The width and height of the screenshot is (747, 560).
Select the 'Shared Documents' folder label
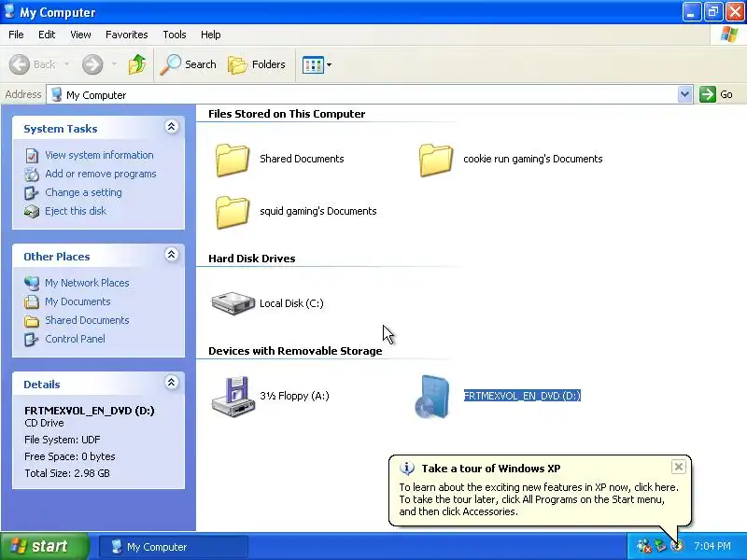point(302,159)
